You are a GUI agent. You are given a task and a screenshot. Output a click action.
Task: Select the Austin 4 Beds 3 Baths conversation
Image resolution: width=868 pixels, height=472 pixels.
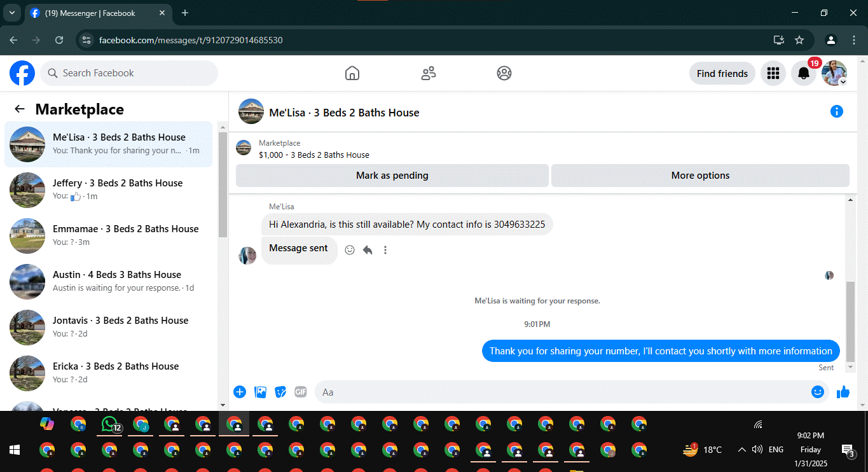point(109,282)
